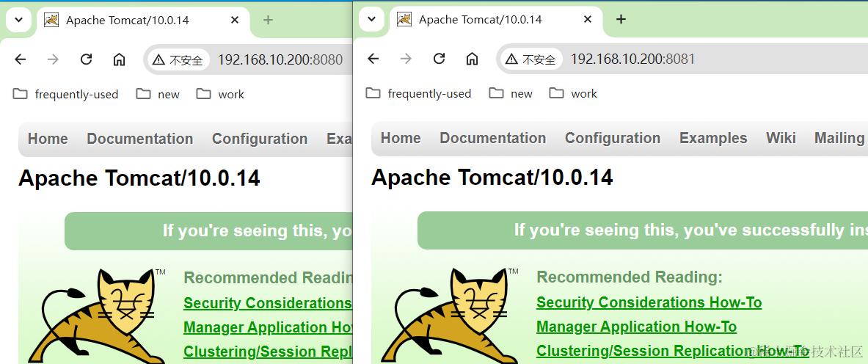Open Manager Application link in left window
The width and height of the screenshot is (868, 364).
[x=268, y=328]
